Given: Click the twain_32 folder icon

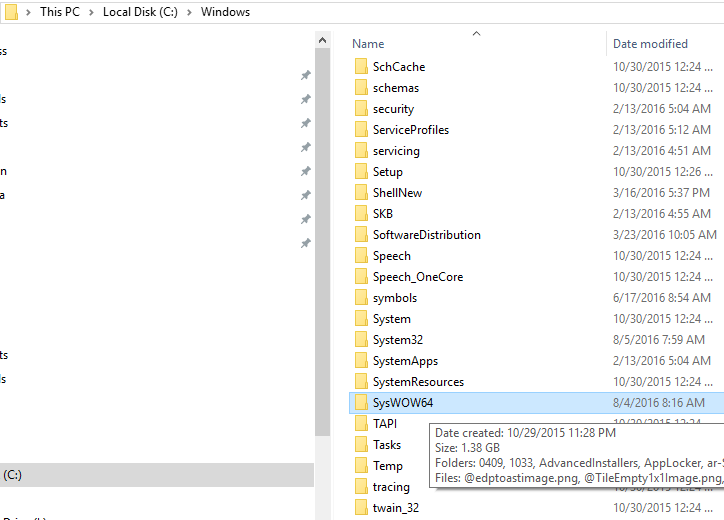Looking at the screenshot, I should pyautogui.click(x=362, y=508).
